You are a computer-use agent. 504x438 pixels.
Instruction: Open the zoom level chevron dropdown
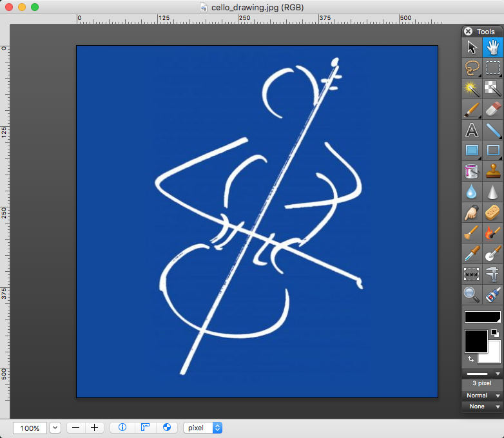pyautogui.click(x=55, y=428)
